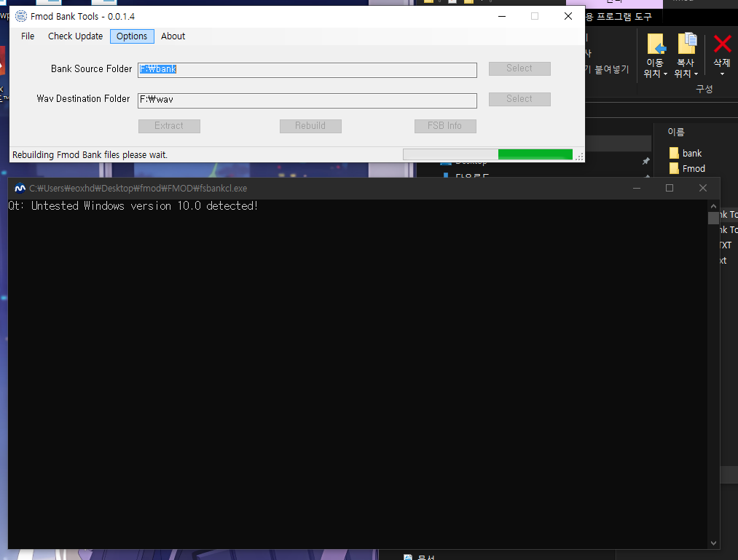Click Select button for Wav Destination Folder

(x=519, y=99)
